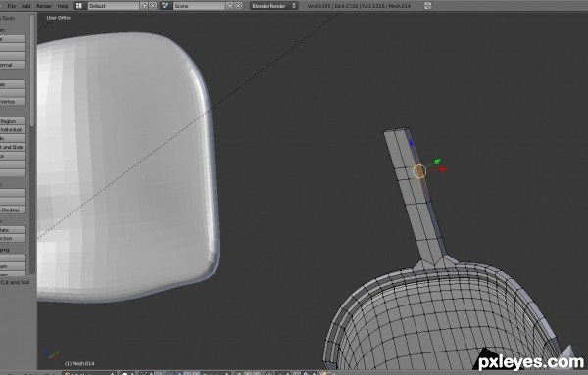The image size is (588, 375).
Task: Delete the active scene with X icon
Action: pos(238,6)
